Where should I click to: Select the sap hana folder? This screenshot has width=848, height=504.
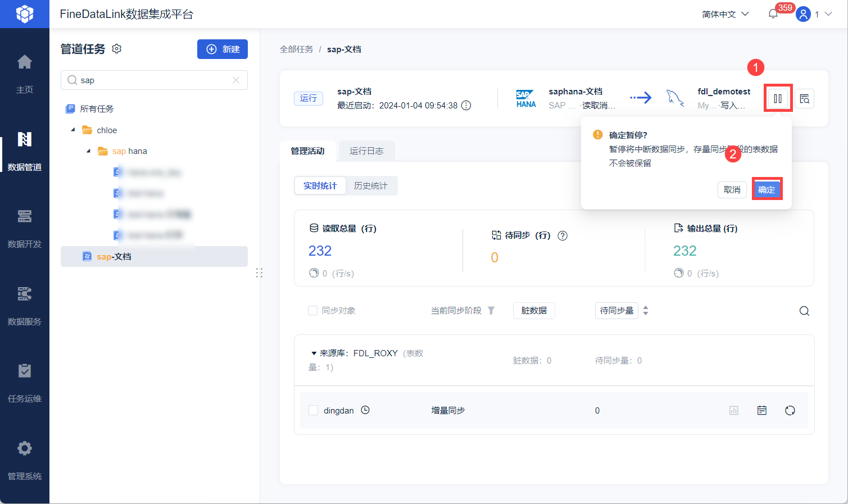129,151
